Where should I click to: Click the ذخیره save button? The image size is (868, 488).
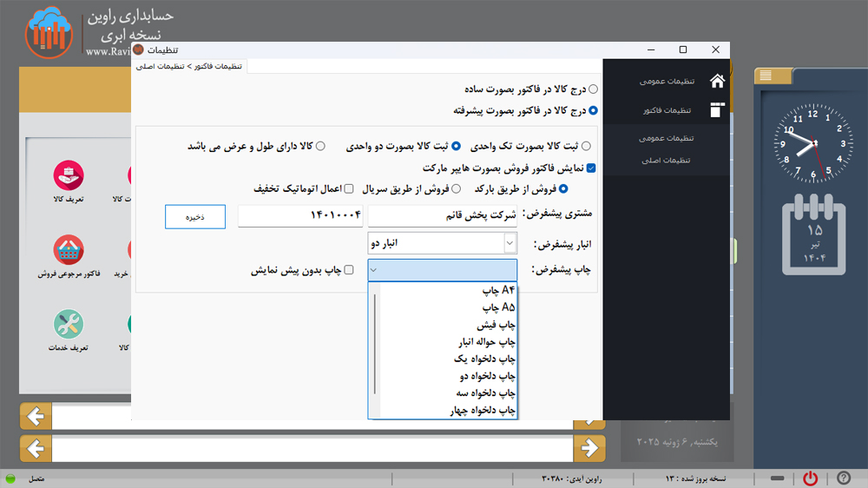click(x=195, y=217)
